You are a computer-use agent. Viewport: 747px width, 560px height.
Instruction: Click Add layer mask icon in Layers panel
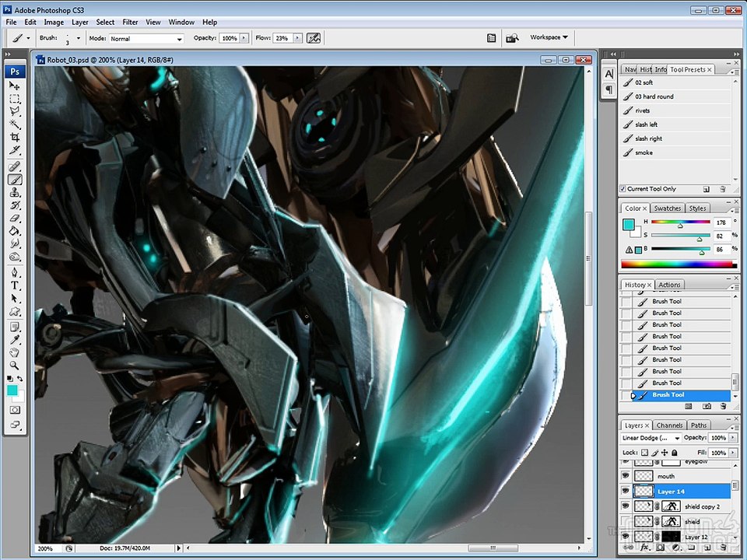pos(661,548)
